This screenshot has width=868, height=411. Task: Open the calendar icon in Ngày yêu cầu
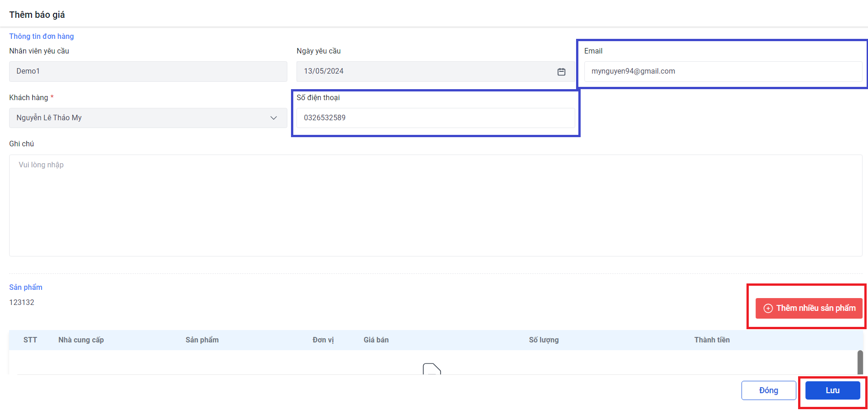pos(561,72)
